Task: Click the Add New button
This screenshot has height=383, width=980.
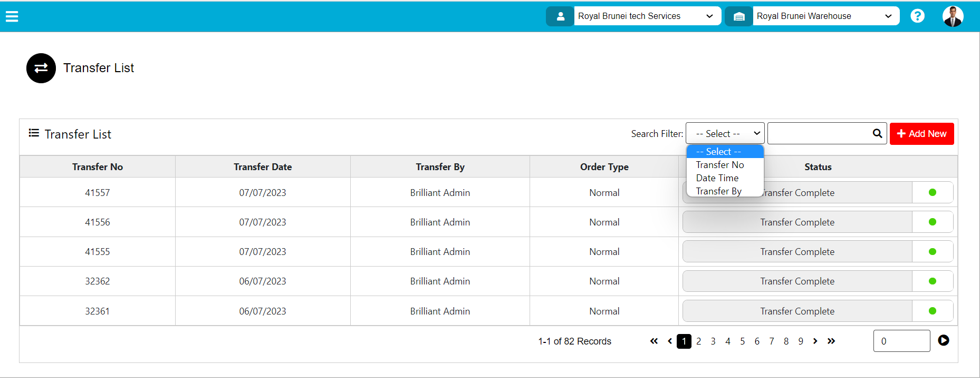Action: click(921, 134)
